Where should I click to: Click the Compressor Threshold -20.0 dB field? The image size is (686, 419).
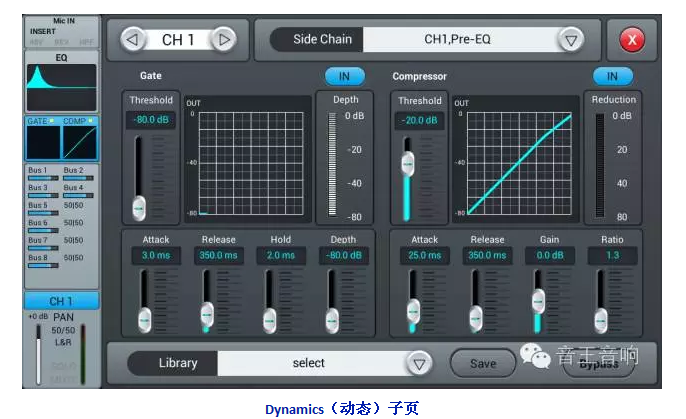click(x=419, y=120)
